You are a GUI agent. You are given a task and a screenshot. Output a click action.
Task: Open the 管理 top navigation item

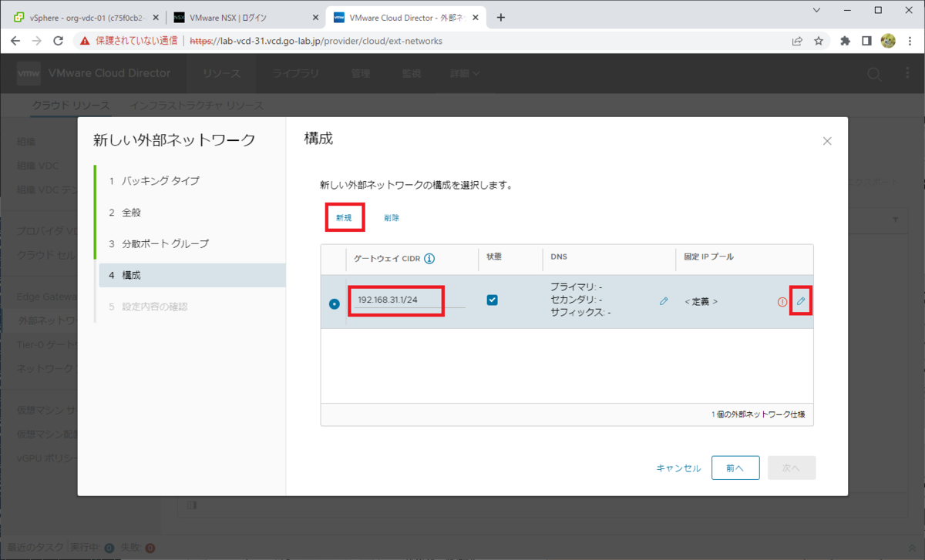(361, 74)
